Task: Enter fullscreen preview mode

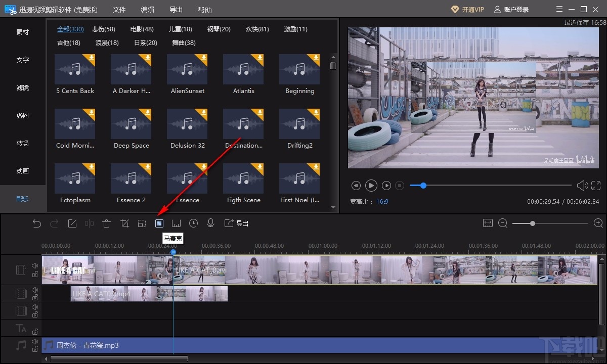Action: 596,186
